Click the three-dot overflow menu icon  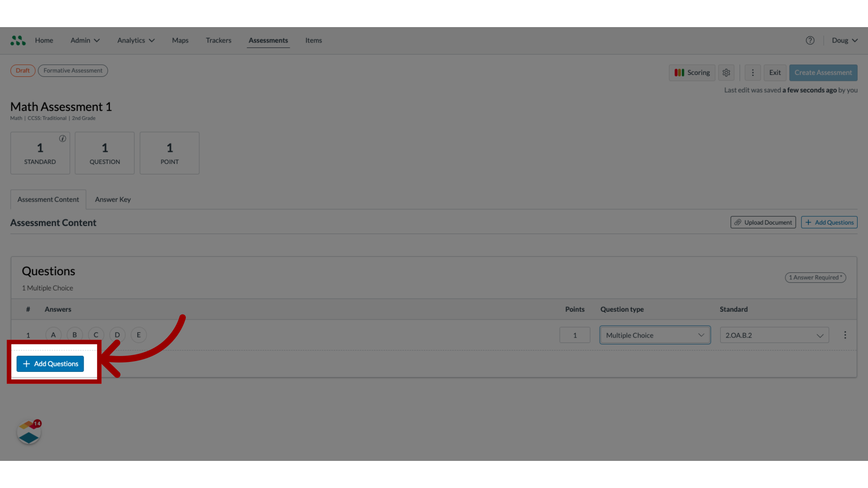[x=752, y=72]
